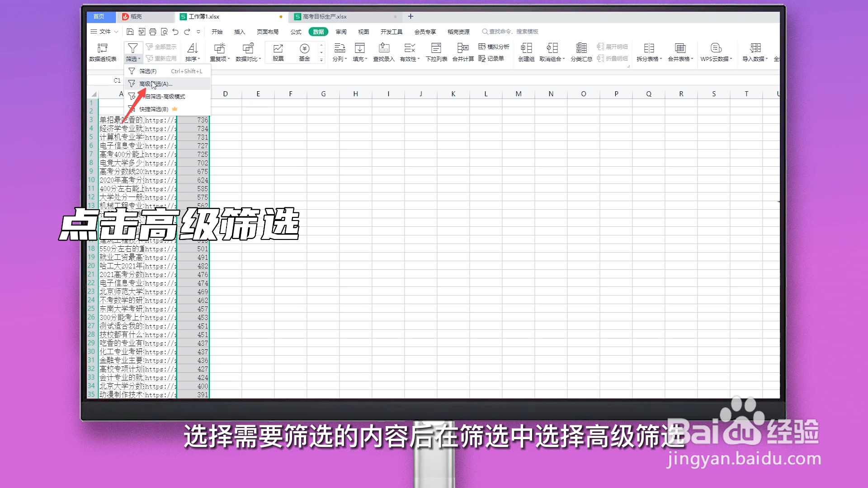Select the 分类汇总 subtotal tool
868x488 pixels.
581,52
